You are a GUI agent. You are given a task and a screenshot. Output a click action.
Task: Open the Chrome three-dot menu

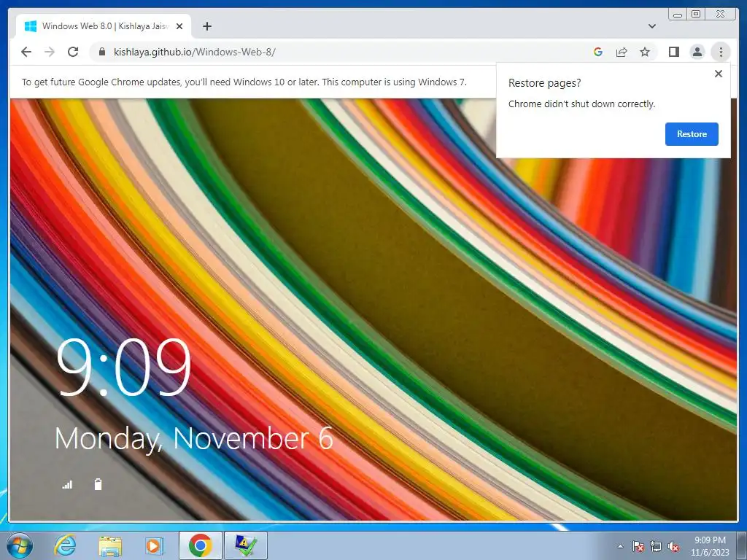point(720,52)
